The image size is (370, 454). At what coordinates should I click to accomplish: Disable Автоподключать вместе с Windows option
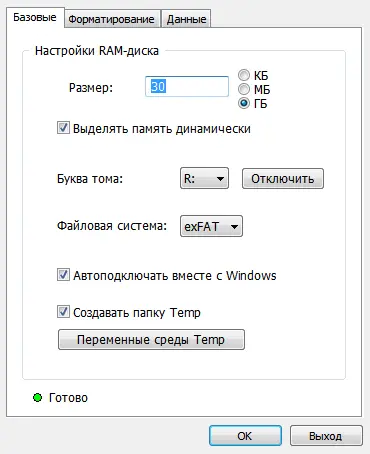click(x=63, y=275)
